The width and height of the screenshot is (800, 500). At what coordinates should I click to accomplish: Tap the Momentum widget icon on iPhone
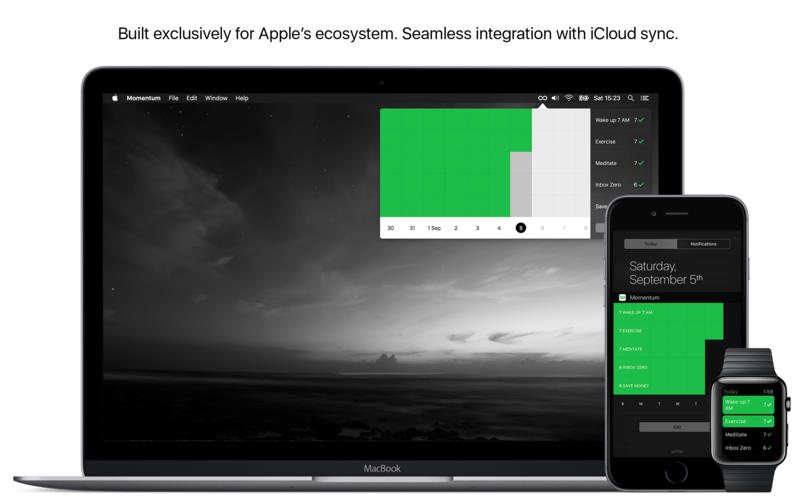click(x=622, y=297)
